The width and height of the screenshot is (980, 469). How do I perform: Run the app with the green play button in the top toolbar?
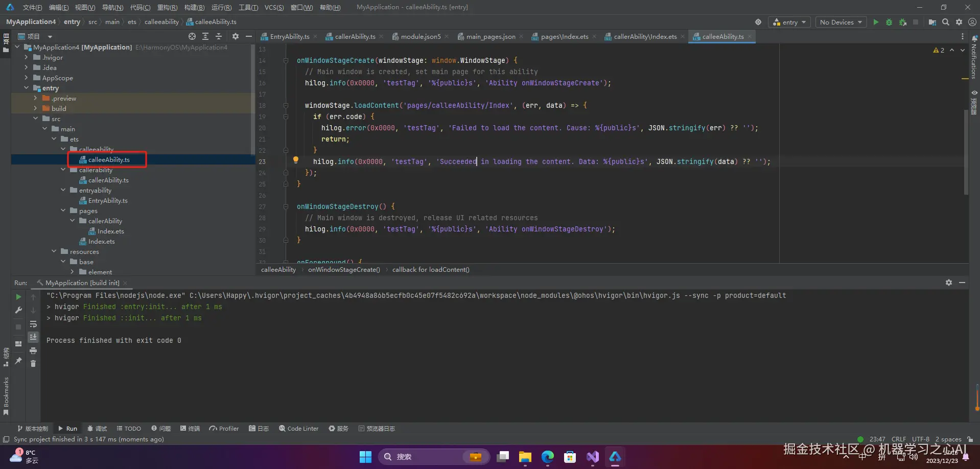[x=876, y=22]
